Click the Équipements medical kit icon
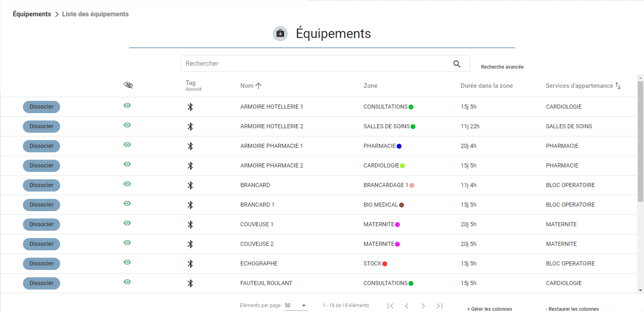The width and height of the screenshot is (644, 312). tap(280, 33)
